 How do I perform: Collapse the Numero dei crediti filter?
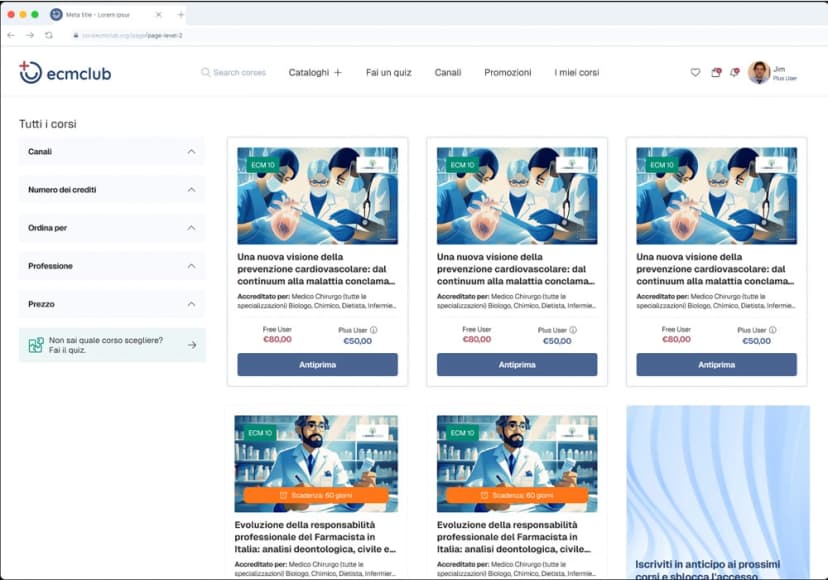tap(191, 189)
